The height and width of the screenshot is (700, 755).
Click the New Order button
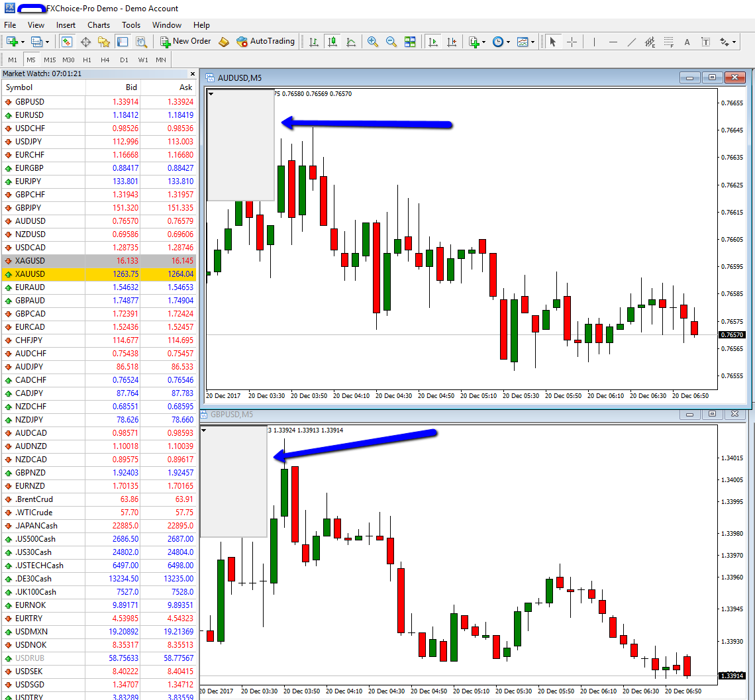click(185, 42)
